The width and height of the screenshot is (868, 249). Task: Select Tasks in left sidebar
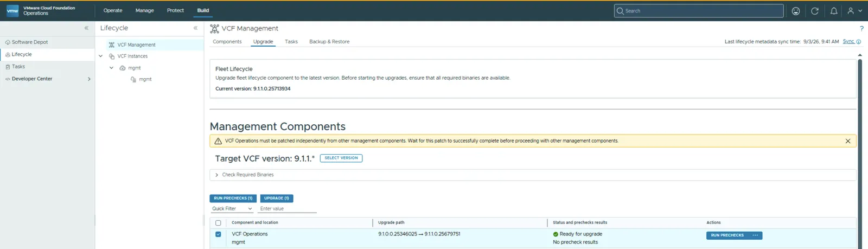18,67
